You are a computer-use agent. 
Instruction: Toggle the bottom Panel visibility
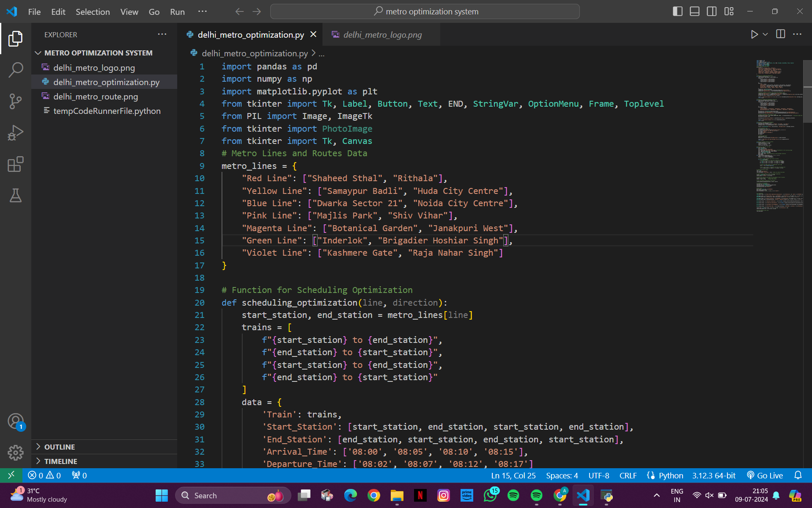coord(694,11)
